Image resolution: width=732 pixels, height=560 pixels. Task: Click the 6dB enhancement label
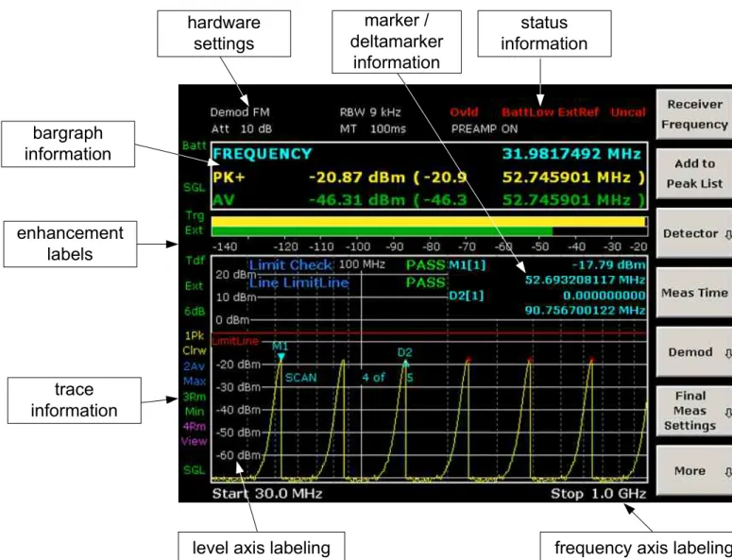[x=195, y=312]
